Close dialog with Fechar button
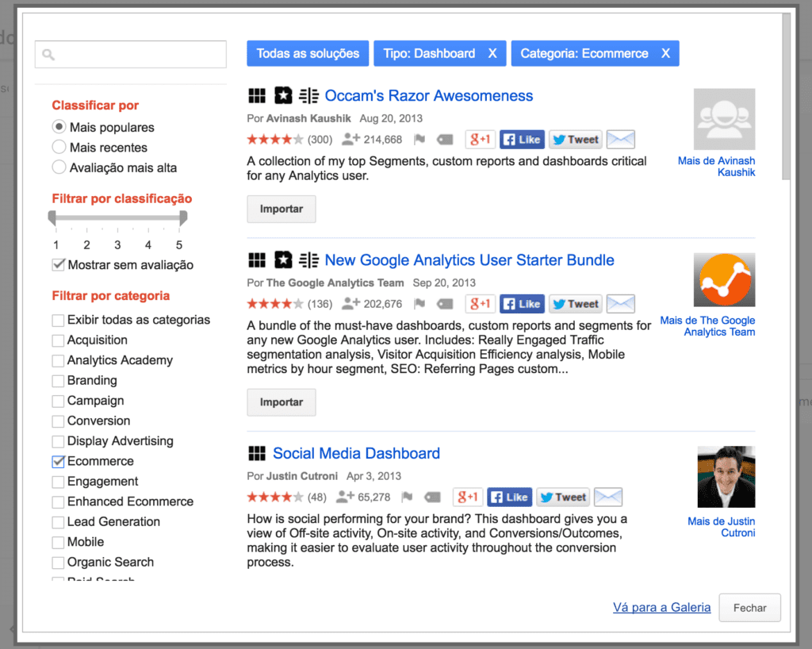Image resolution: width=812 pixels, height=649 pixels. click(x=749, y=608)
